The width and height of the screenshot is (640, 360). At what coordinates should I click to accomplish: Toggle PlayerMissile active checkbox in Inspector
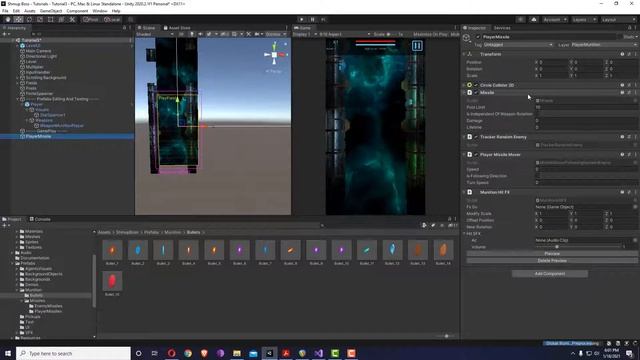tap(478, 37)
